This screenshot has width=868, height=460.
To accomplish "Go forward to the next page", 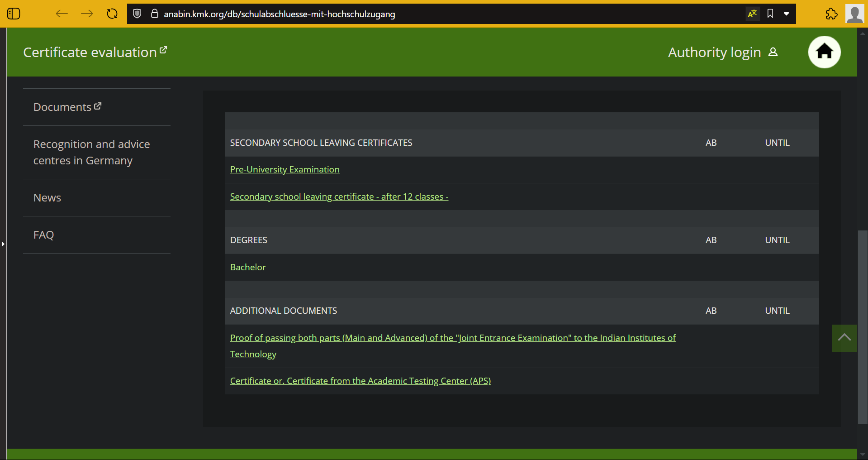I will pyautogui.click(x=87, y=14).
